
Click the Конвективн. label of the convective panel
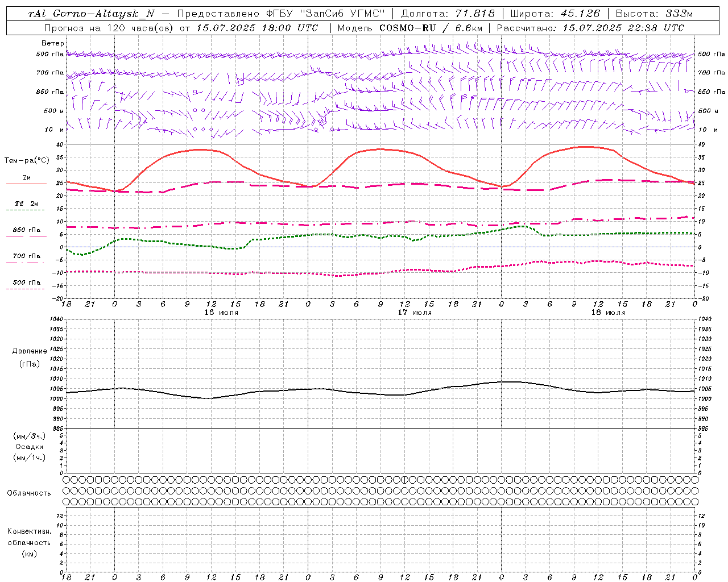pos(29,531)
